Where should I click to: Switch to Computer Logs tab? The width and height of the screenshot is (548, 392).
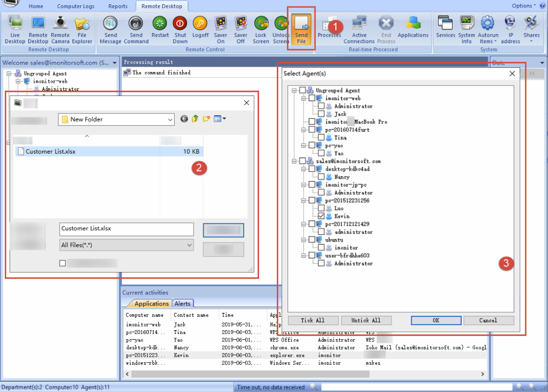(x=76, y=6)
